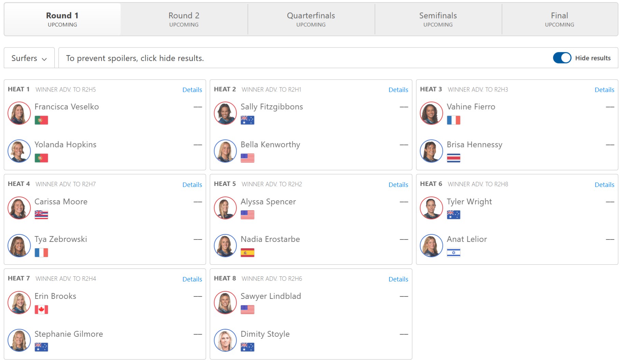622x364 pixels.
Task: Click Stephanie Gilmore's profile photo
Action: pos(19,340)
